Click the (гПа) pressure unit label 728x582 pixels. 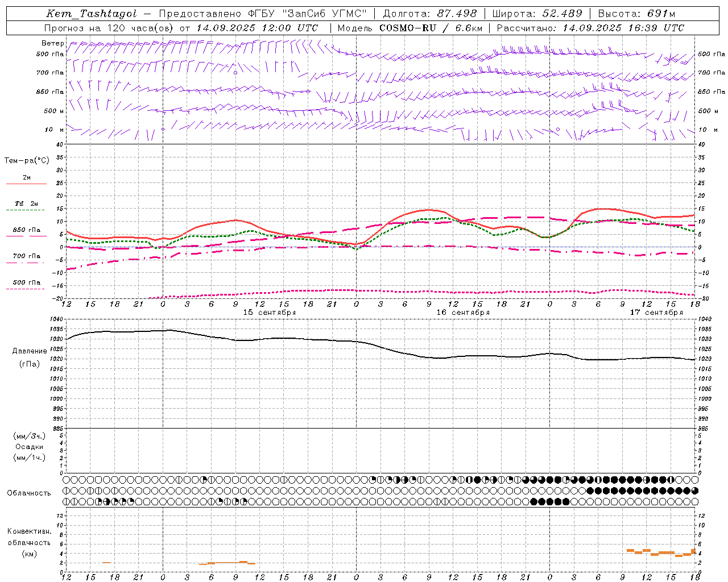tap(30, 364)
